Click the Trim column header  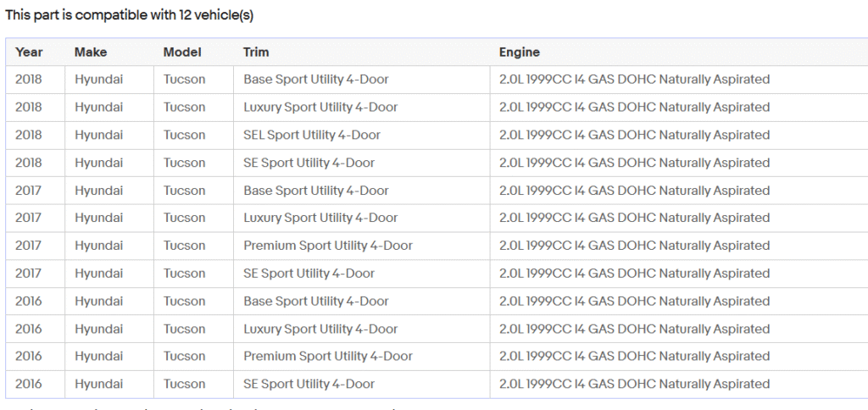pyautogui.click(x=256, y=53)
